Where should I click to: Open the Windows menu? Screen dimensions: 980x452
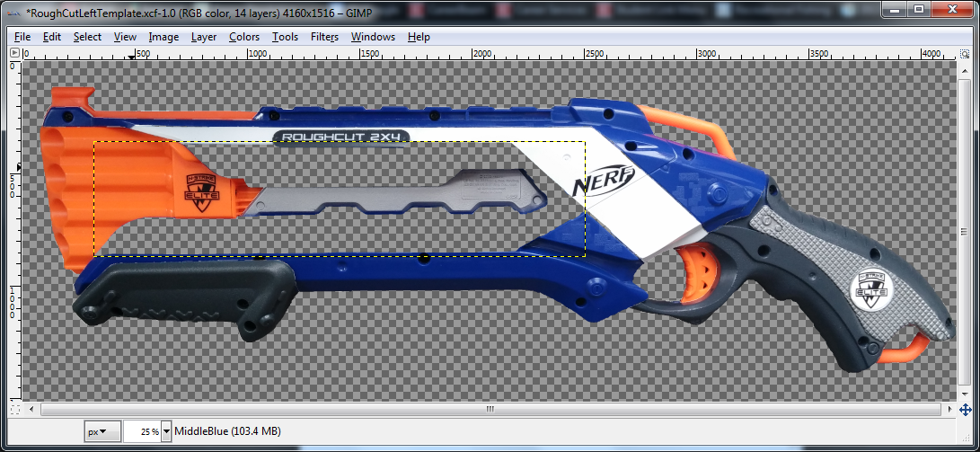tap(373, 37)
